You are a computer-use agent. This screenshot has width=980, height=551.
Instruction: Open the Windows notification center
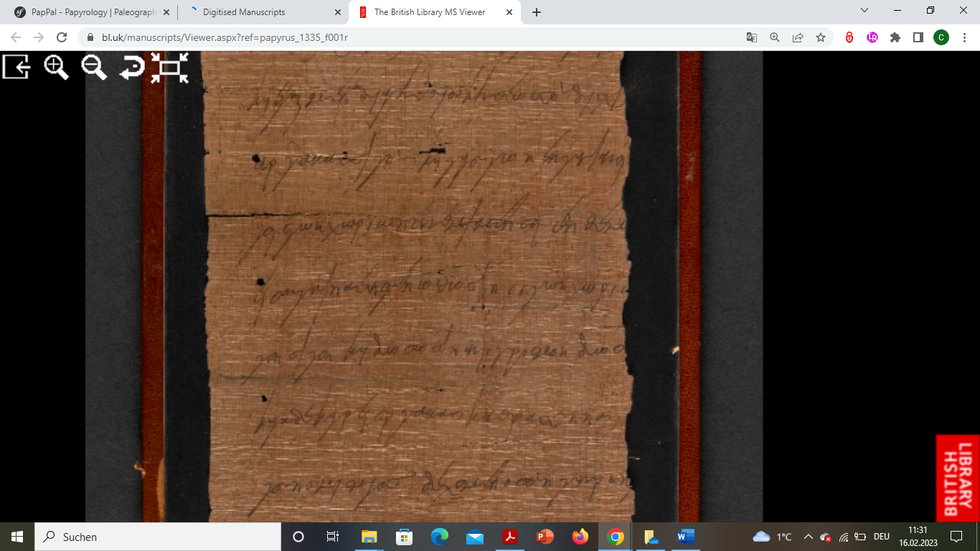(x=956, y=537)
